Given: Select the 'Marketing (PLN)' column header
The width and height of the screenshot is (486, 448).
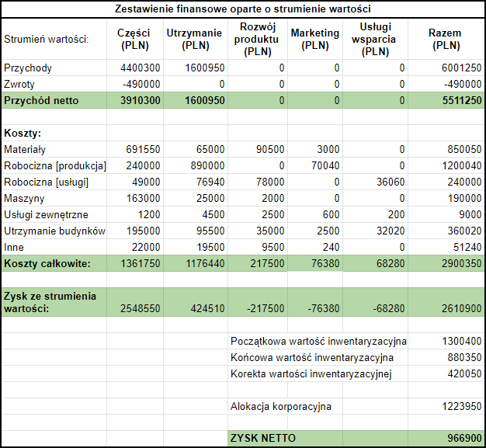Looking at the screenshot, I should (x=314, y=39).
